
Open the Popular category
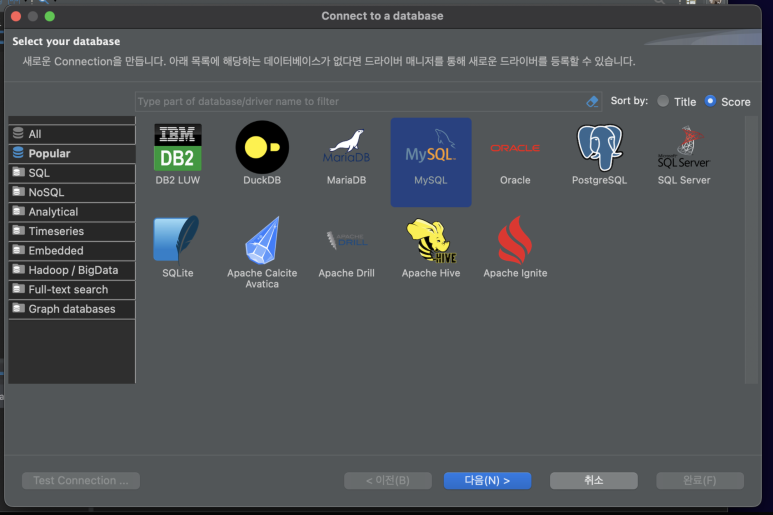pos(72,153)
